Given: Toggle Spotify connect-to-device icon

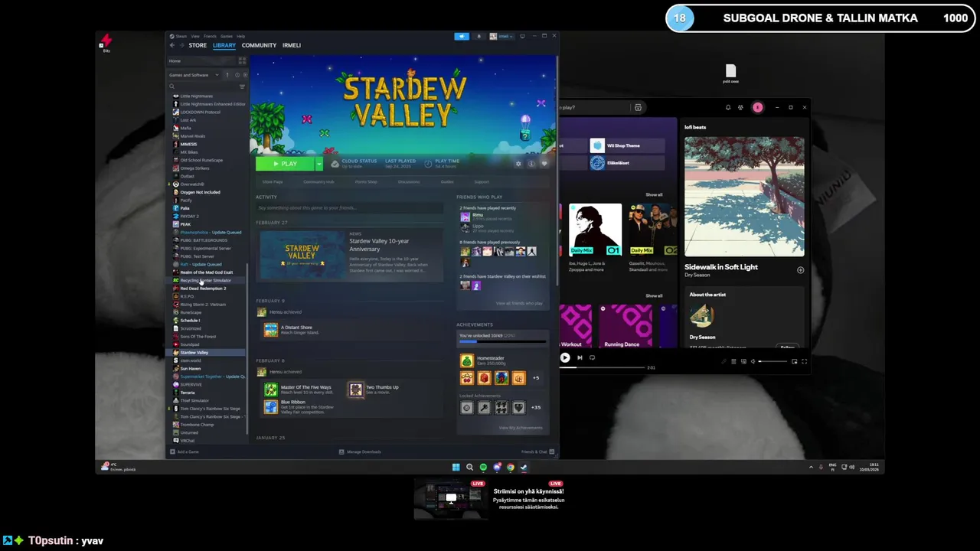Looking at the screenshot, I should tap(743, 361).
